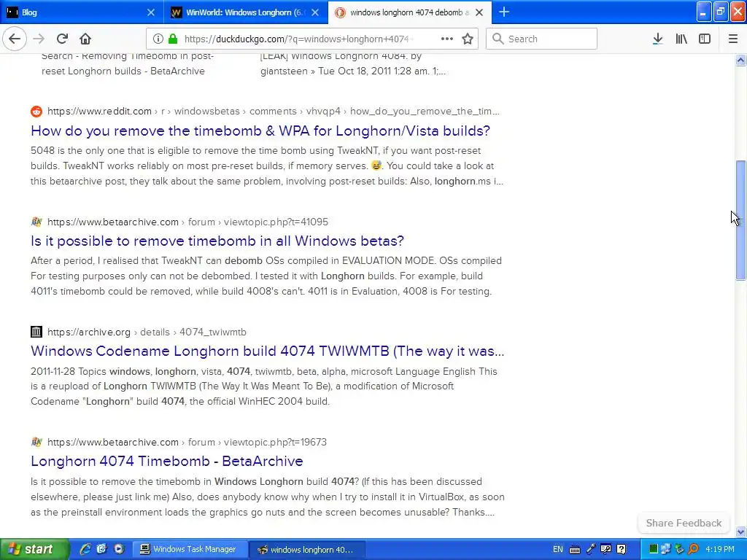Open a new tab with plus
This screenshot has width=747, height=560.
point(503,12)
